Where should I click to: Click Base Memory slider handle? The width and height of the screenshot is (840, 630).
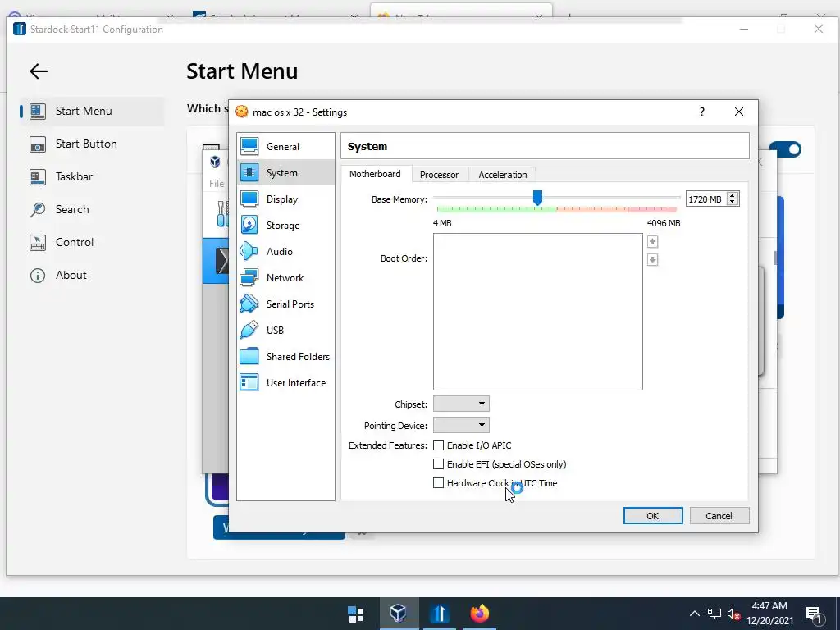[x=537, y=198]
